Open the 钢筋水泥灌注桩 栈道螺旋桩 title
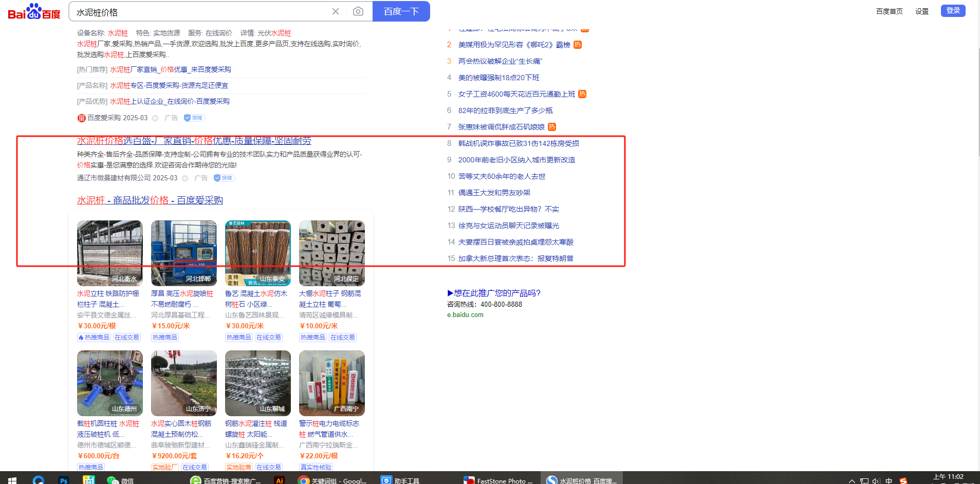This screenshot has width=980, height=484. coord(256,429)
